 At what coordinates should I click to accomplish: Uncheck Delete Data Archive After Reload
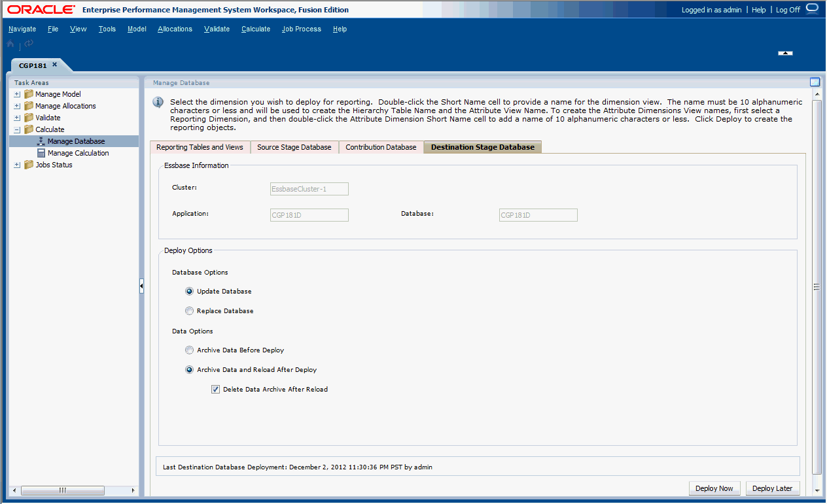215,390
